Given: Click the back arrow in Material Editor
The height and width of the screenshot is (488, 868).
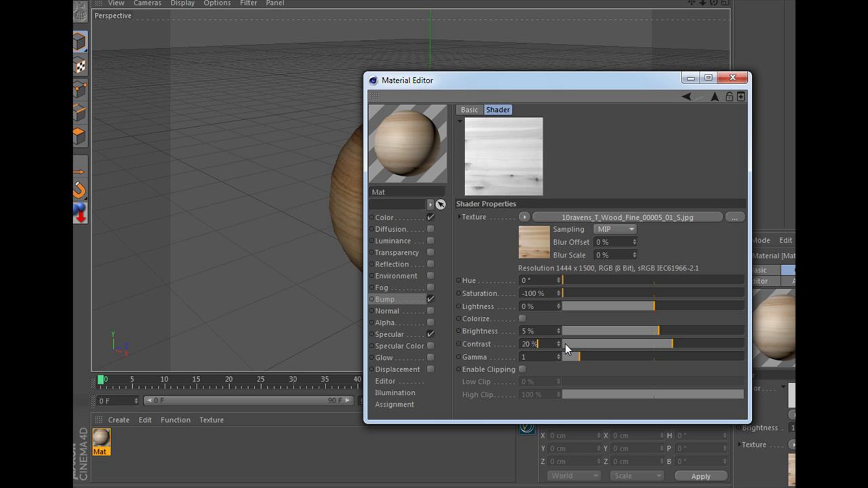Looking at the screenshot, I should tap(686, 97).
